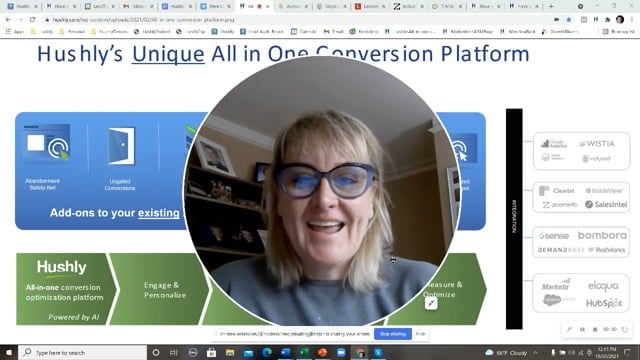Bookmark this page with the star icon
This screenshot has width=640, height=360.
coord(569,20)
